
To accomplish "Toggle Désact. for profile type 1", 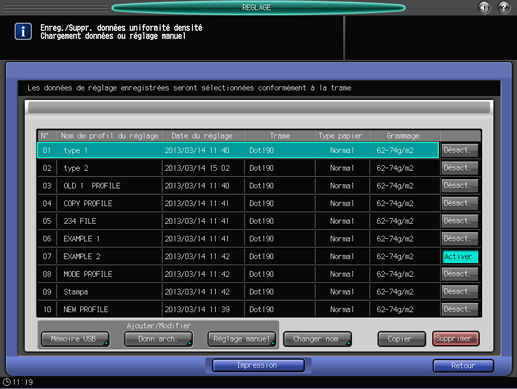I will (x=460, y=150).
